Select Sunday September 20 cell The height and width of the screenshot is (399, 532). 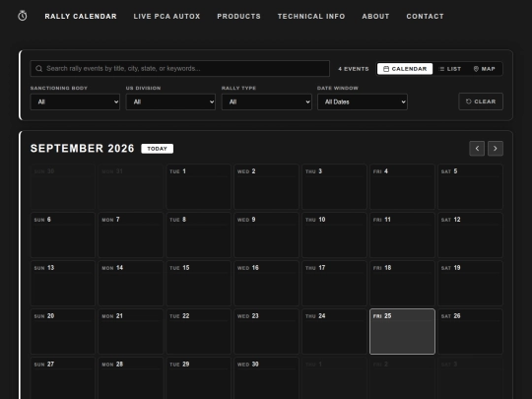(x=63, y=331)
